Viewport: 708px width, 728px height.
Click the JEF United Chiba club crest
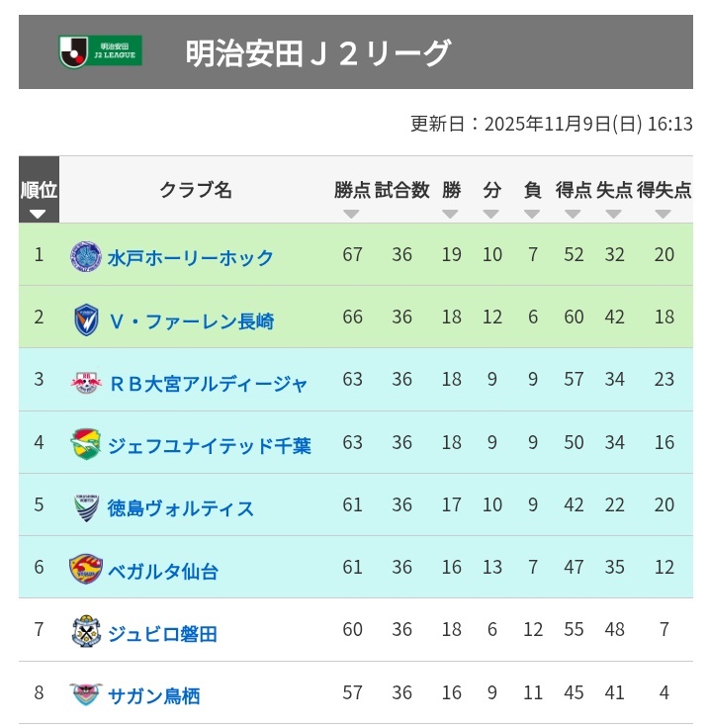coord(86,444)
